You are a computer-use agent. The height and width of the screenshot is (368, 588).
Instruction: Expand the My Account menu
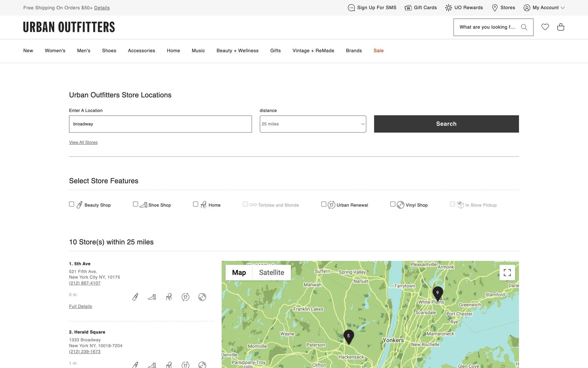pos(544,8)
